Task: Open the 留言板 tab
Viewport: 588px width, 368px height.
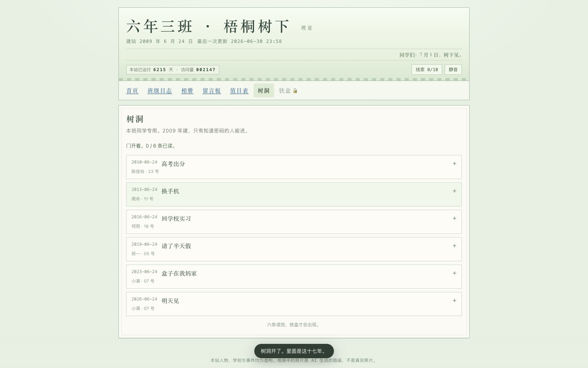Action: pos(212,91)
